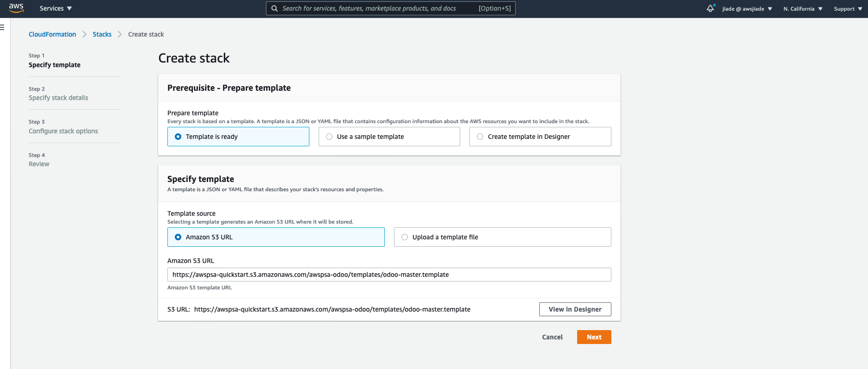The width and height of the screenshot is (868, 369).
Task: Click the AWS logo home icon
Action: pos(16,8)
